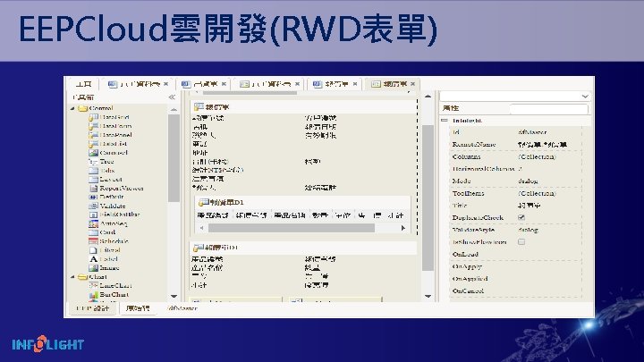Select the ValidateStyle property row
The width and height of the screenshot is (644, 362).
point(517,230)
